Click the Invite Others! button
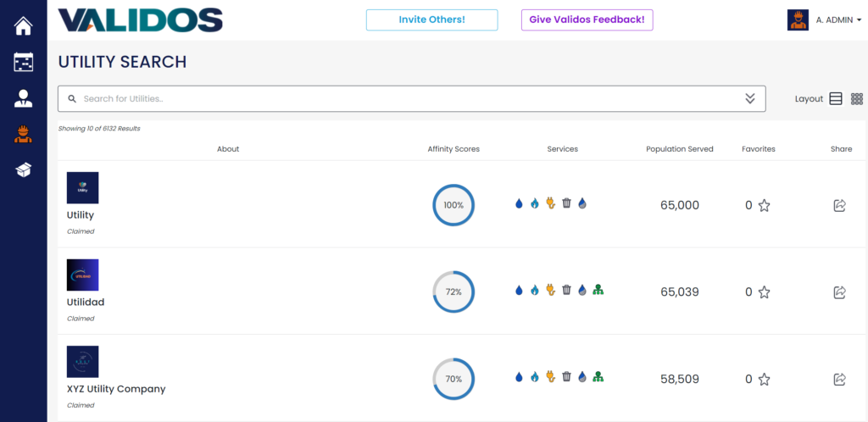The width and height of the screenshot is (868, 422). coord(431,19)
